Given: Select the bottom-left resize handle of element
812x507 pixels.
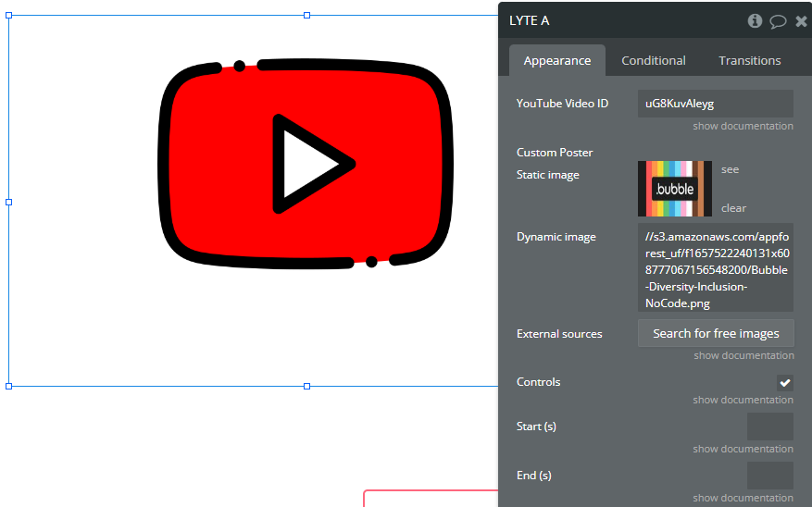Looking at the screenshot, I should tap(9, 387).
